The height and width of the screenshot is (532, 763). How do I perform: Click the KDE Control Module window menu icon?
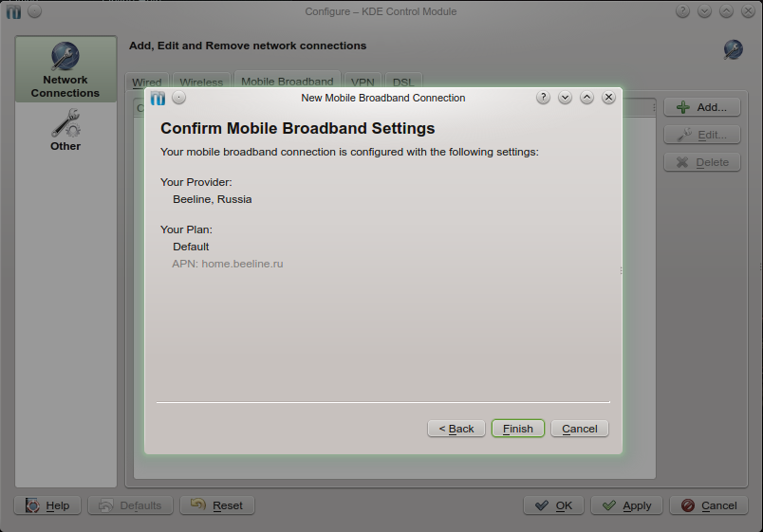click(x=13, y=11)
